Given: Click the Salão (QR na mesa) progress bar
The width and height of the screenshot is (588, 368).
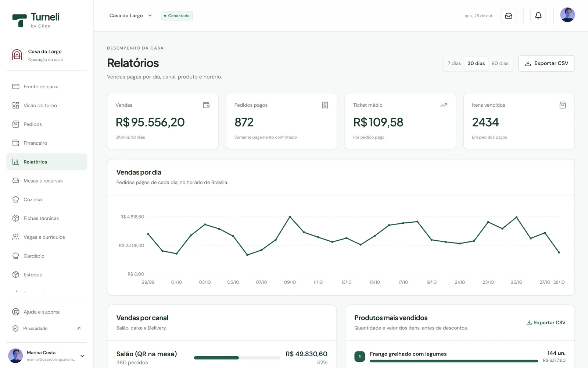Looking at the screenshot, I should tap(237, 358).
